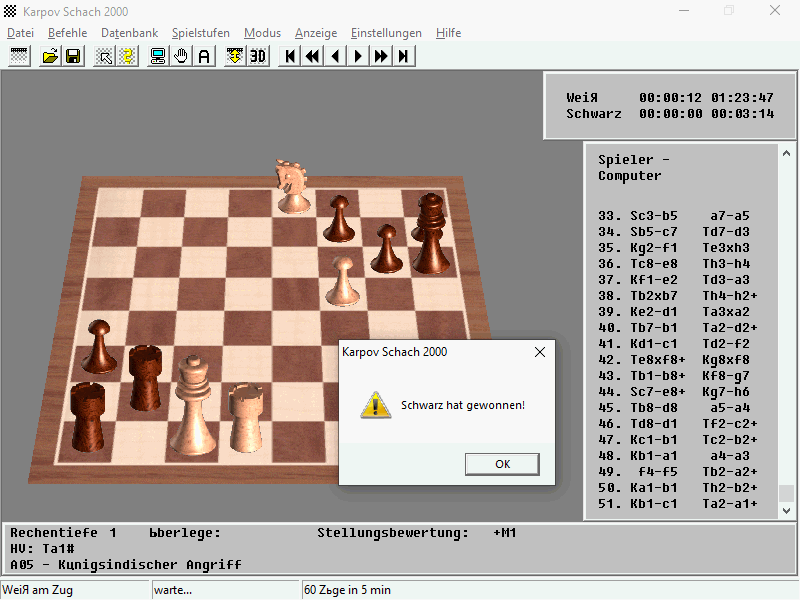The height and width of the screenshot is (600, 800).
Task: Close the Karpov Schach 2000 message dialog
Action: [x=540, y=352]
